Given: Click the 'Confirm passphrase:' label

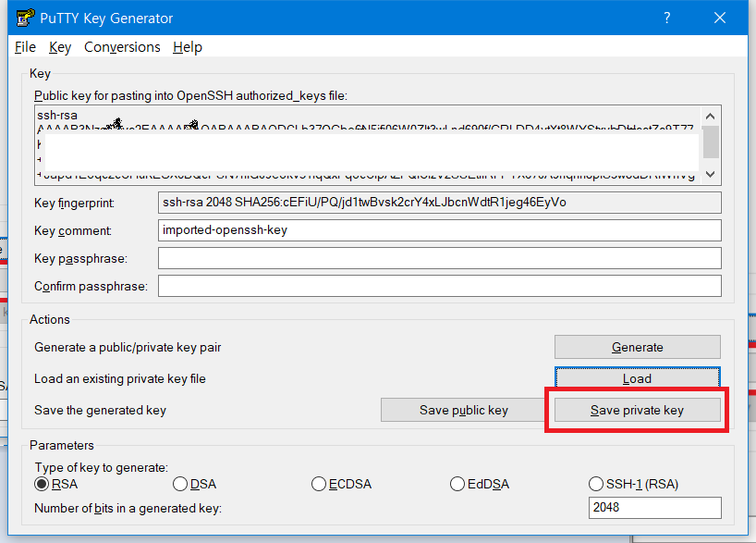Looking at the screenshot, I should [x=91, y=286].
